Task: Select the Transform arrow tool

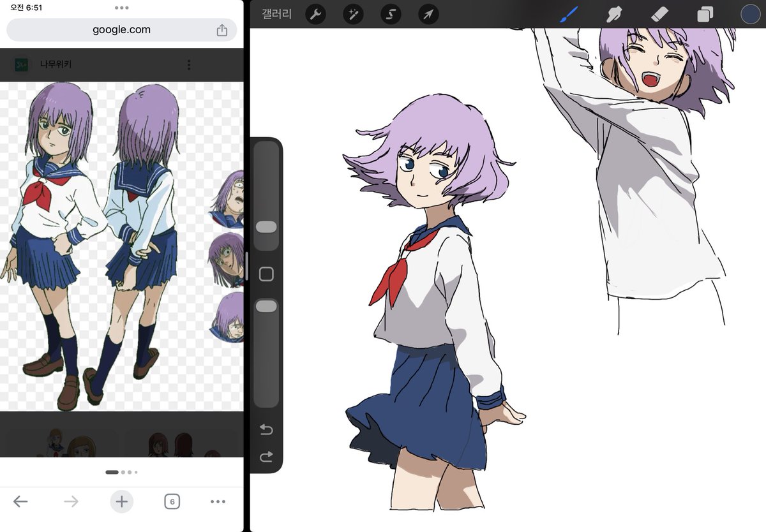Action: click(x=428, y=14)
